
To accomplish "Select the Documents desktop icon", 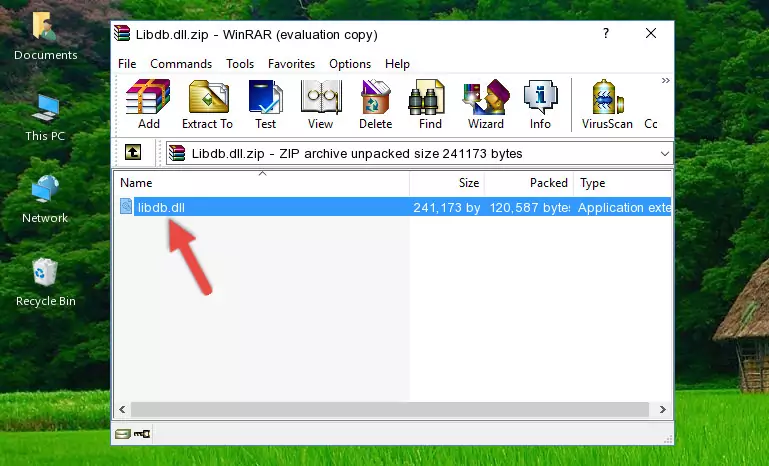I will coord(45,36).
